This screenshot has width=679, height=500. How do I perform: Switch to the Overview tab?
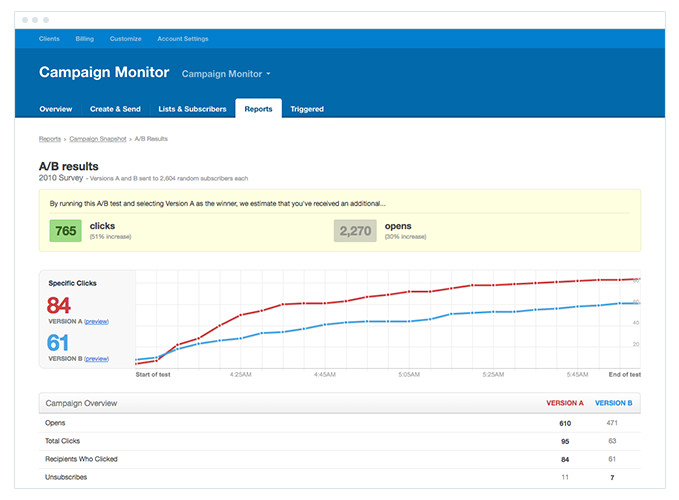point(56,109)
